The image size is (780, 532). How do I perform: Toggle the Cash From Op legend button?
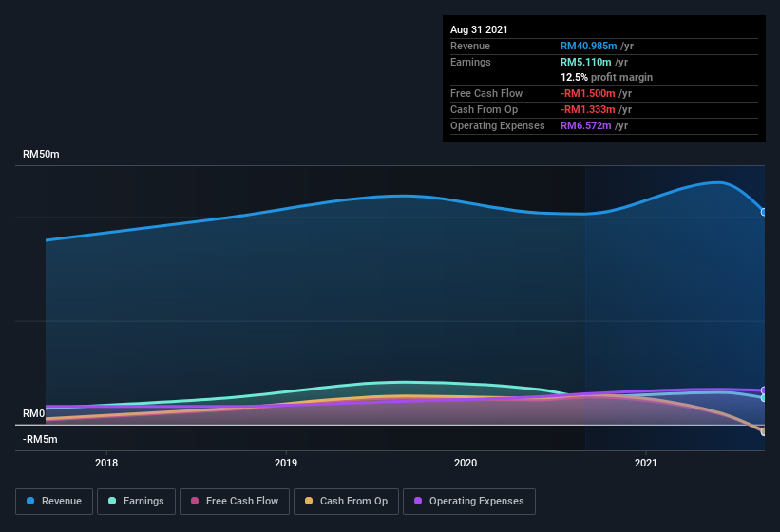tap(346, 502)
